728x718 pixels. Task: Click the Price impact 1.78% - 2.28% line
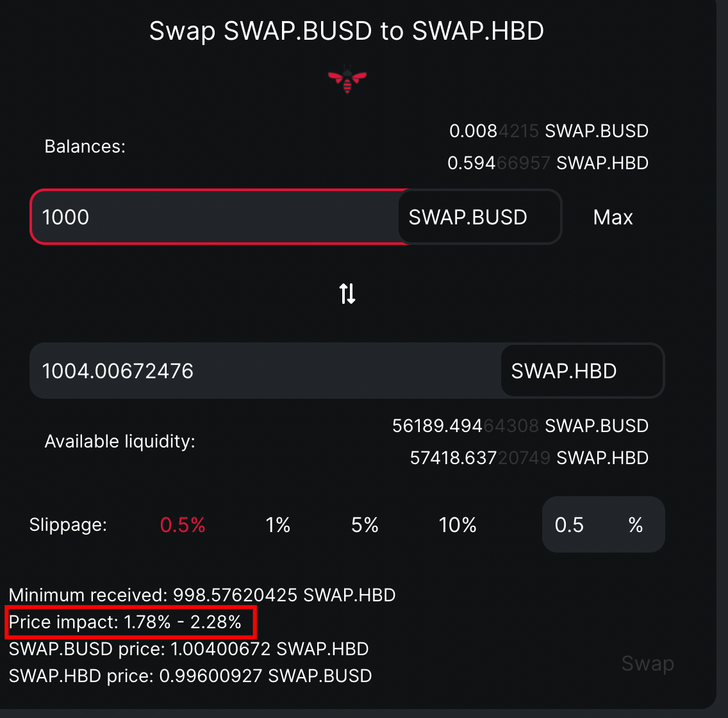[125, 622]
